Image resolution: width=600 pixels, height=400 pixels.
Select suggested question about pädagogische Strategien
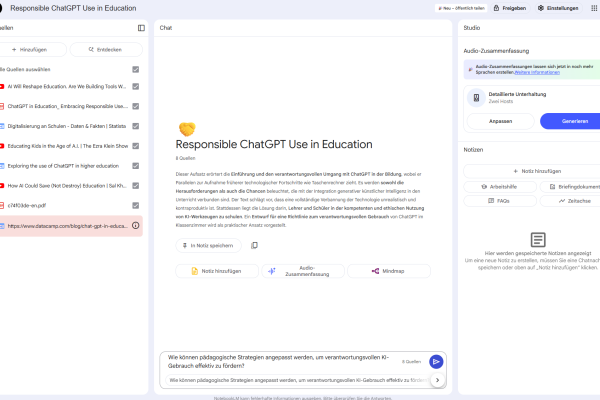pyautogui.click(x=298, y=380)
